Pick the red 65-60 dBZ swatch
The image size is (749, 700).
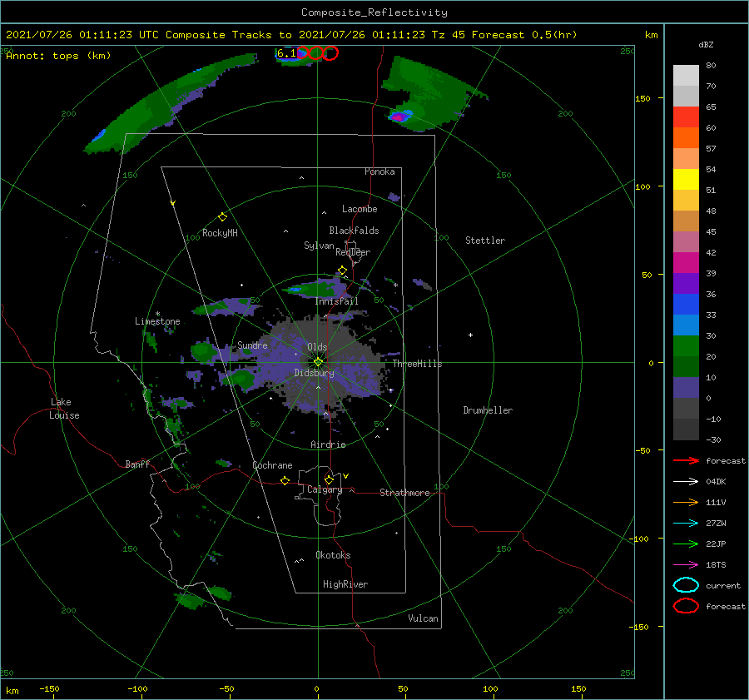686,117
